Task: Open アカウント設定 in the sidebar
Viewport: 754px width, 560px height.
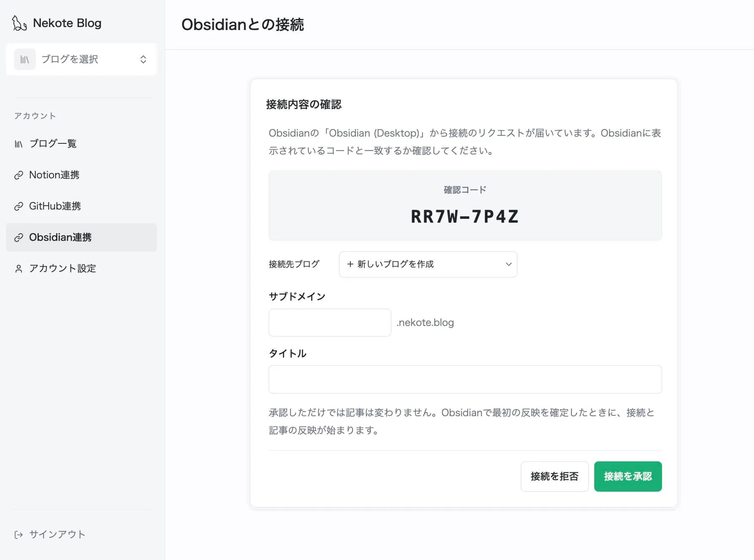Action: (x=81, y=269)
